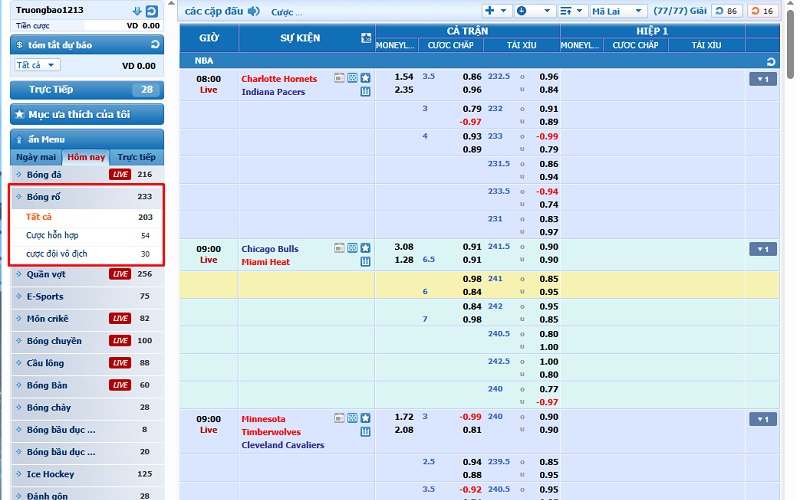Image resolution: width=800 pixels, height=500 pixels.
Task: Refresh the account balance next to Truongbao1213
Action: pos(151,11)
